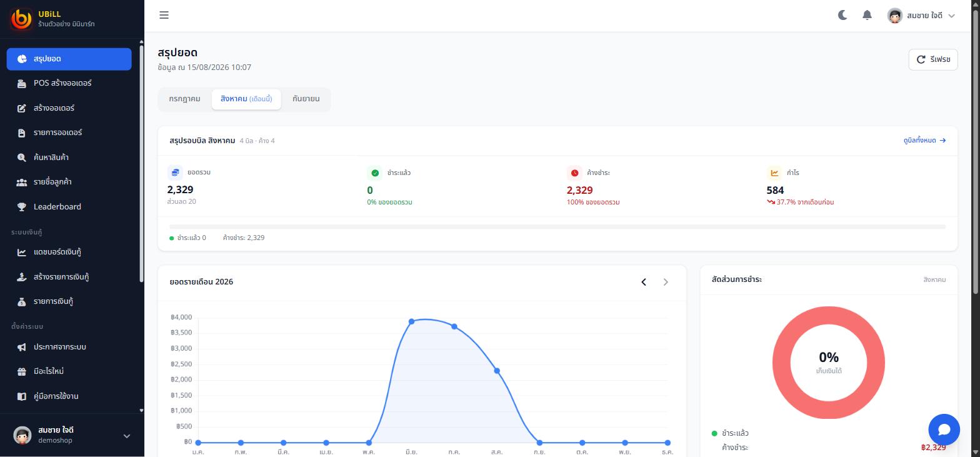The width and height of the screenshot is (980, 457).
Task: Click the pencil edit icon beside สร้างออเดอร์
Action: pos(22,108)
